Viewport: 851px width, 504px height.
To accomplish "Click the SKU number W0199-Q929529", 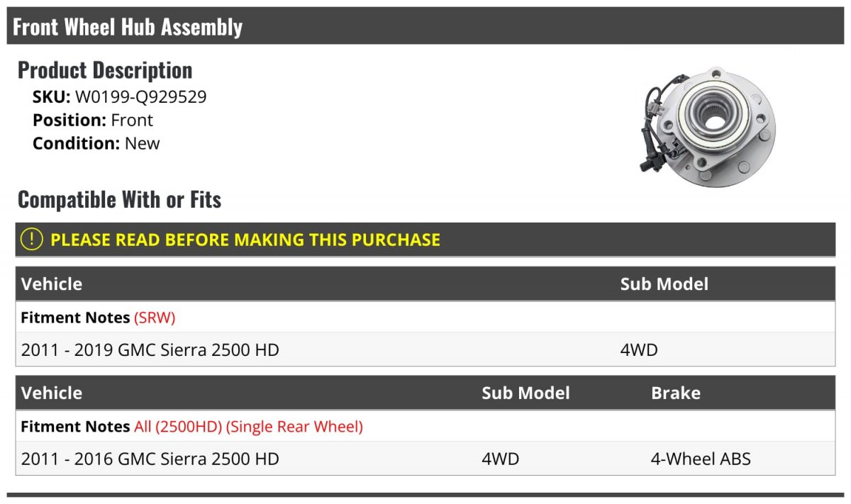I will pyautogui.click(x=140, y=96).
